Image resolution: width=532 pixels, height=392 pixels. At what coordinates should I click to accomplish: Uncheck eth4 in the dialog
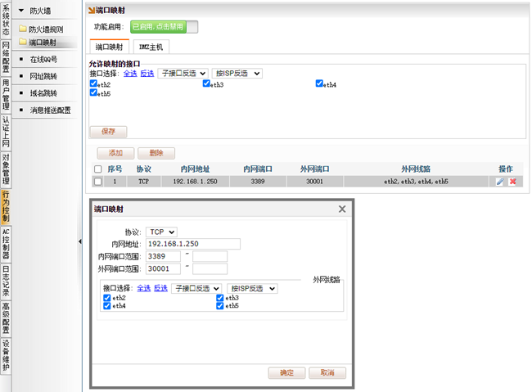point(107,306)
